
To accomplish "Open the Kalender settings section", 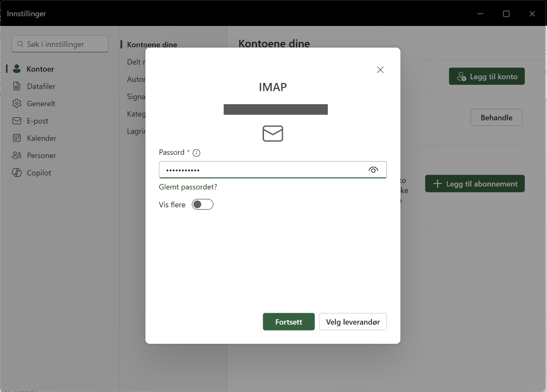I will (59, 138).
